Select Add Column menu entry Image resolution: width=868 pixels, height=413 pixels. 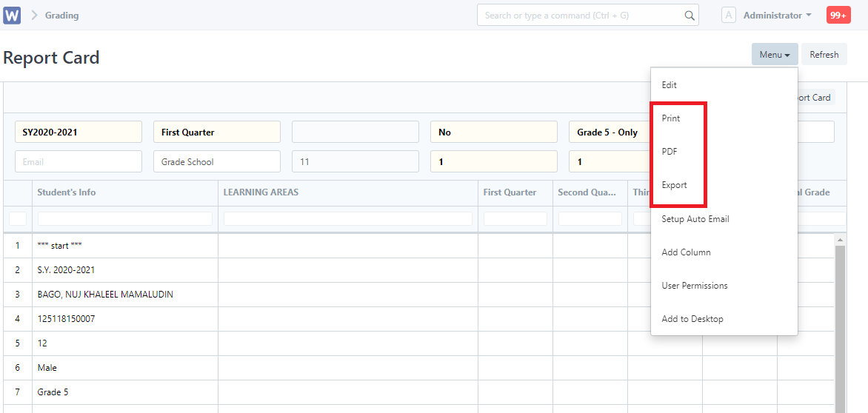pyautogui.click(x=724, y=252)
